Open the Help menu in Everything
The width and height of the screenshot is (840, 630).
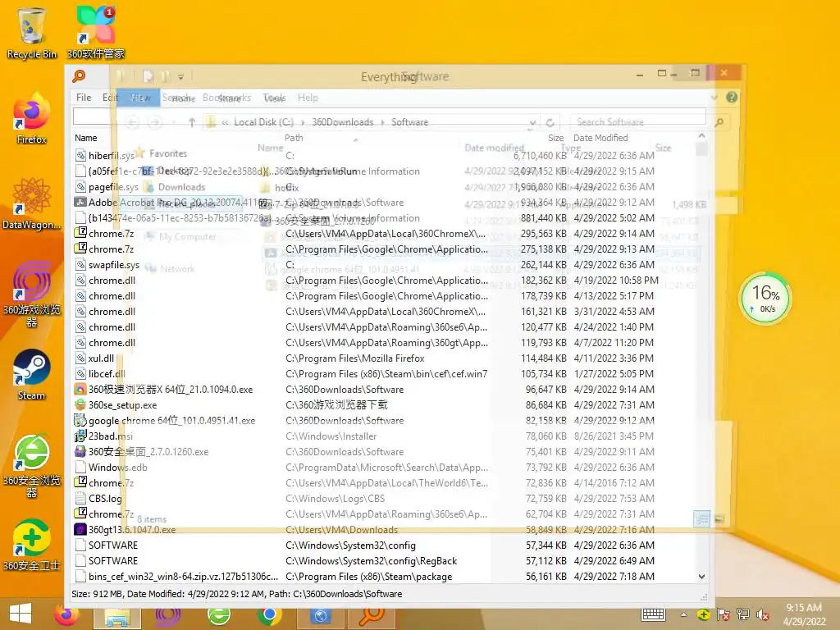308,98
